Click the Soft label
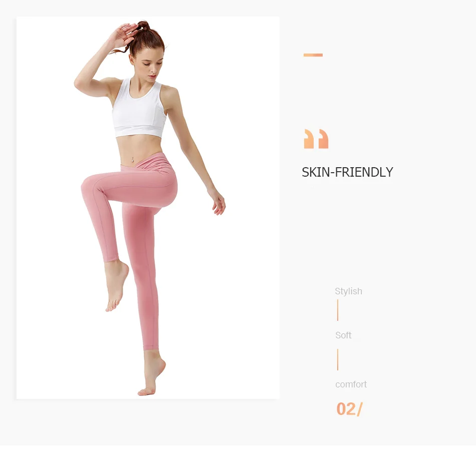The image size is (476, 463). [343, 335]
